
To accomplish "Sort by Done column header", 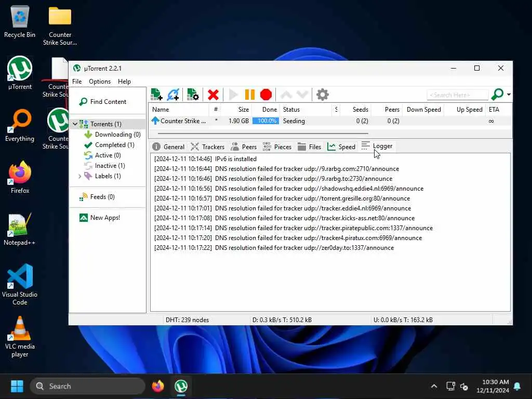I will [266, 109].
